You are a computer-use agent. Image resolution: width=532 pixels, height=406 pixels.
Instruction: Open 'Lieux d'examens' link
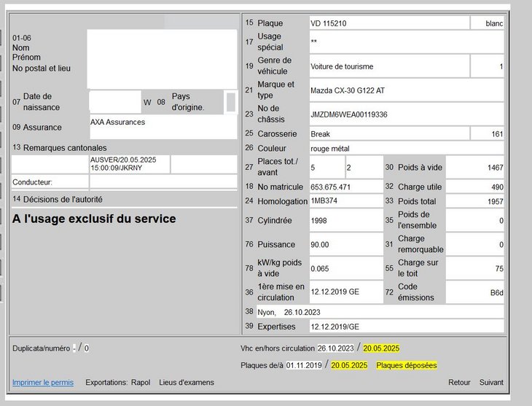tap(187, 383)
